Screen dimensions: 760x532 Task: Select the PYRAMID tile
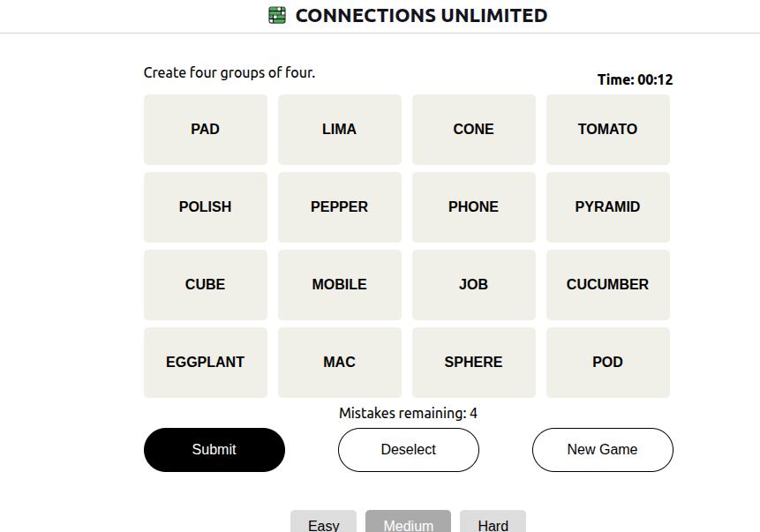[608, 206]
